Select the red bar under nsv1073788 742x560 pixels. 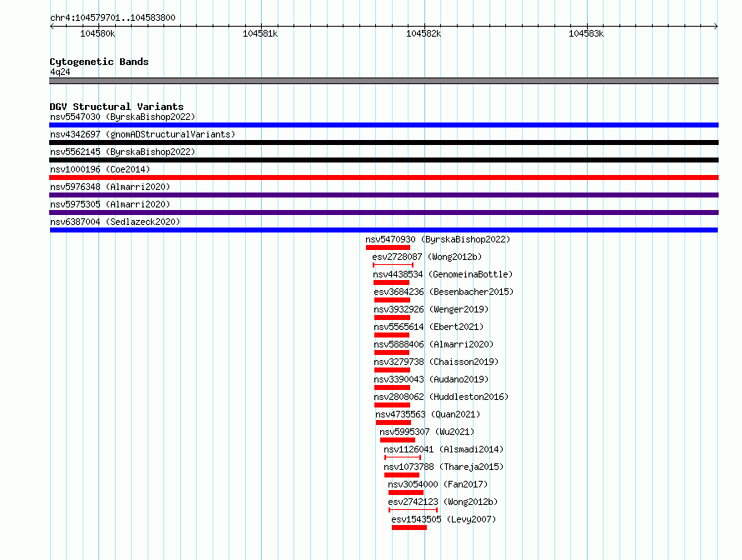coord(402,475)
